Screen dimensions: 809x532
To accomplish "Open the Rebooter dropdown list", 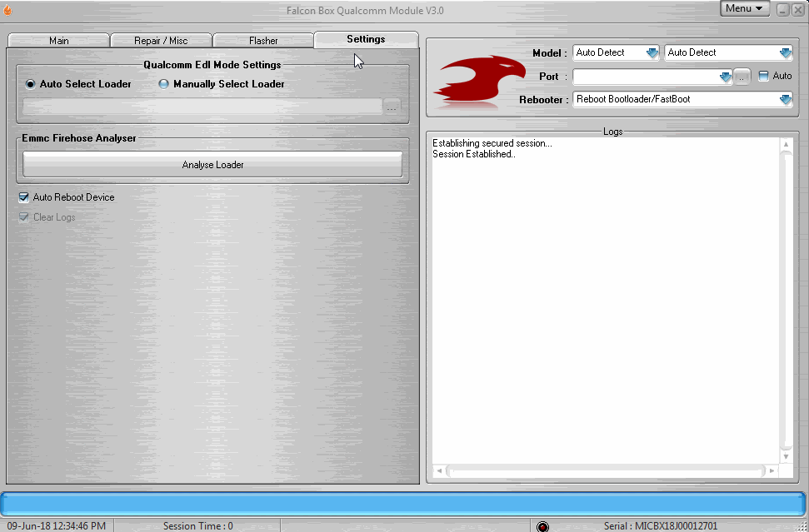I will 786,100.
